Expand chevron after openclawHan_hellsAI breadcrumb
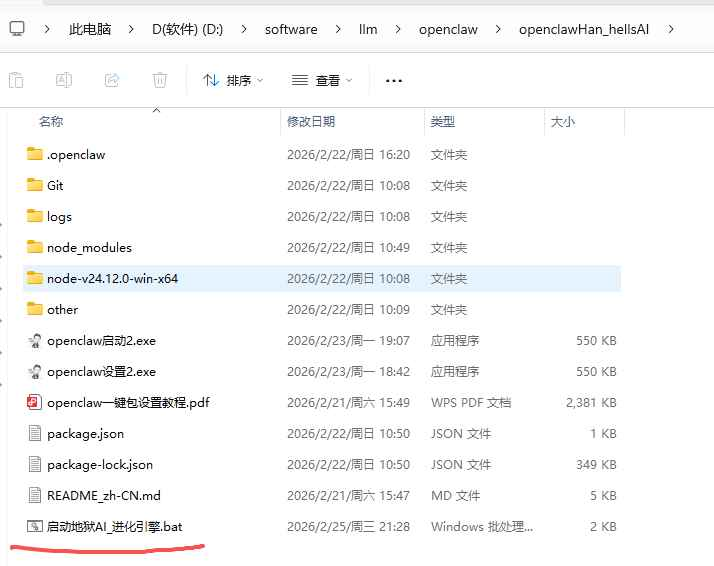The image size is (714, 566). (x=671, y=29)
